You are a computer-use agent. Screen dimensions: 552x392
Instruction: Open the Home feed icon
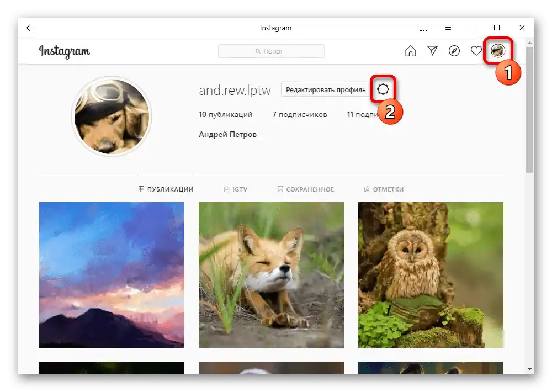(x=411, y=51)
